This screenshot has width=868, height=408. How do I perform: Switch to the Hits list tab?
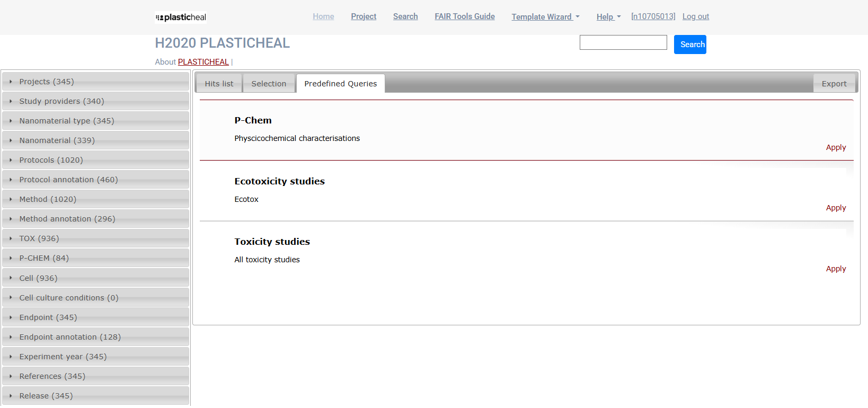pyautogui.click(x=219, y=84)
